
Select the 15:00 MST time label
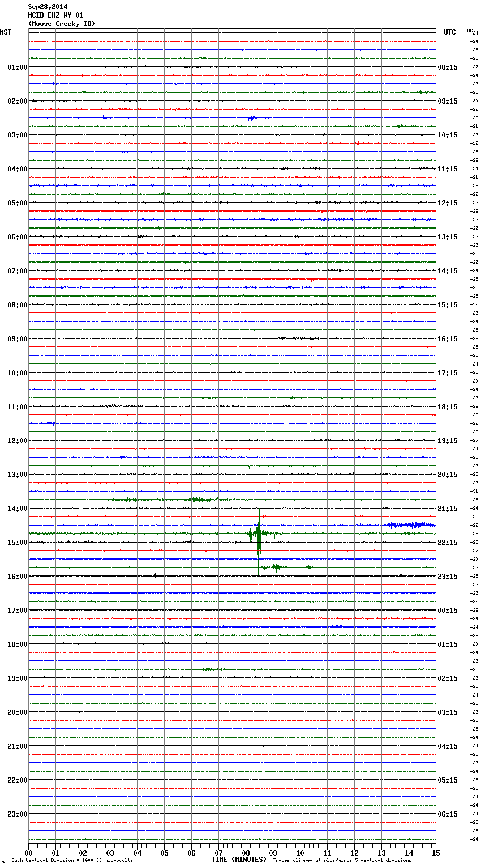(x=18, y=543)
